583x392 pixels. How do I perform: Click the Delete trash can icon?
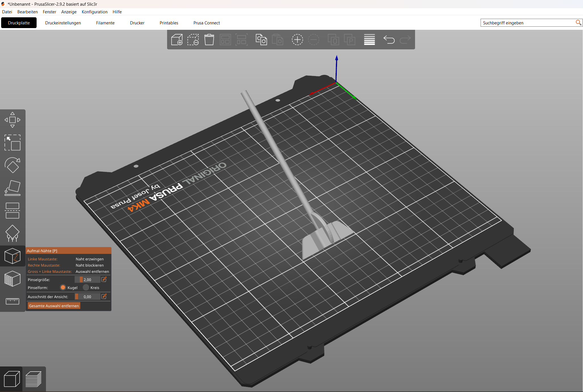[209, 40]
